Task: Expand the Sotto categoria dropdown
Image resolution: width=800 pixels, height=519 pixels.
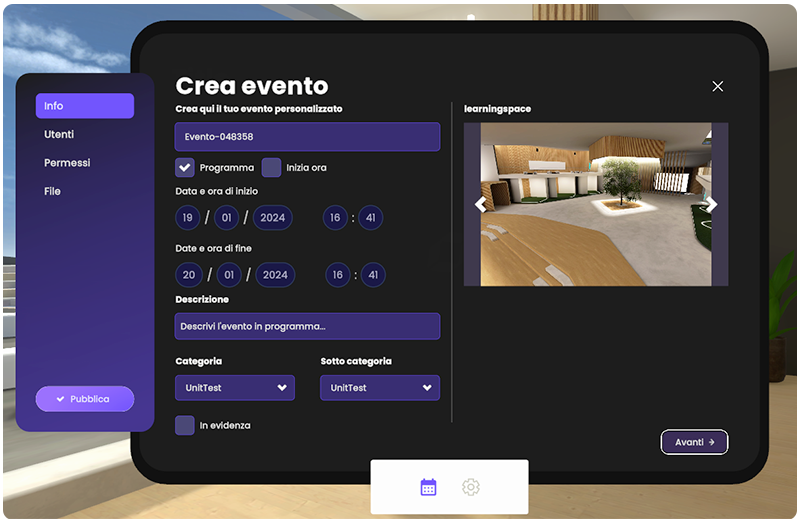Action: coord(380,388)
